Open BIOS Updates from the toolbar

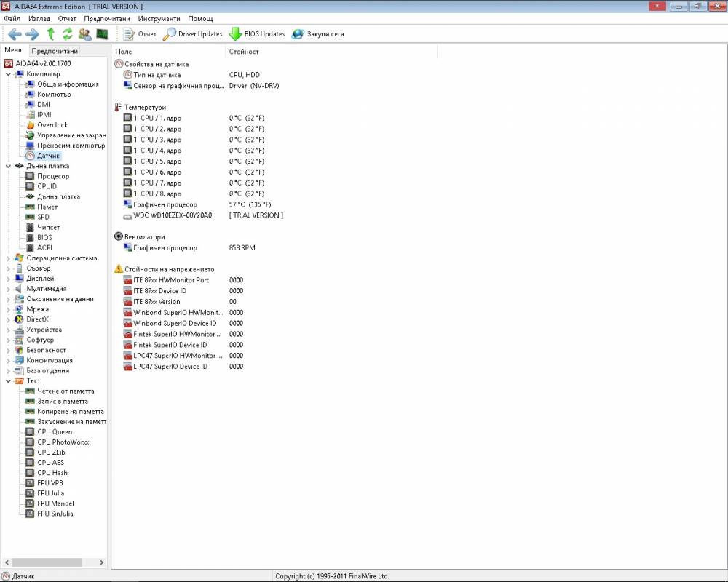257,34
